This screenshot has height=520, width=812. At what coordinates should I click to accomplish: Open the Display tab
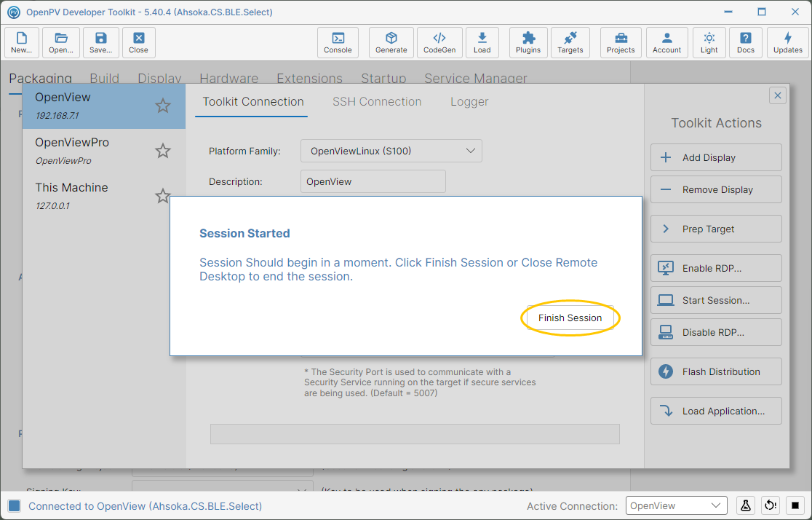click(159, 78)
